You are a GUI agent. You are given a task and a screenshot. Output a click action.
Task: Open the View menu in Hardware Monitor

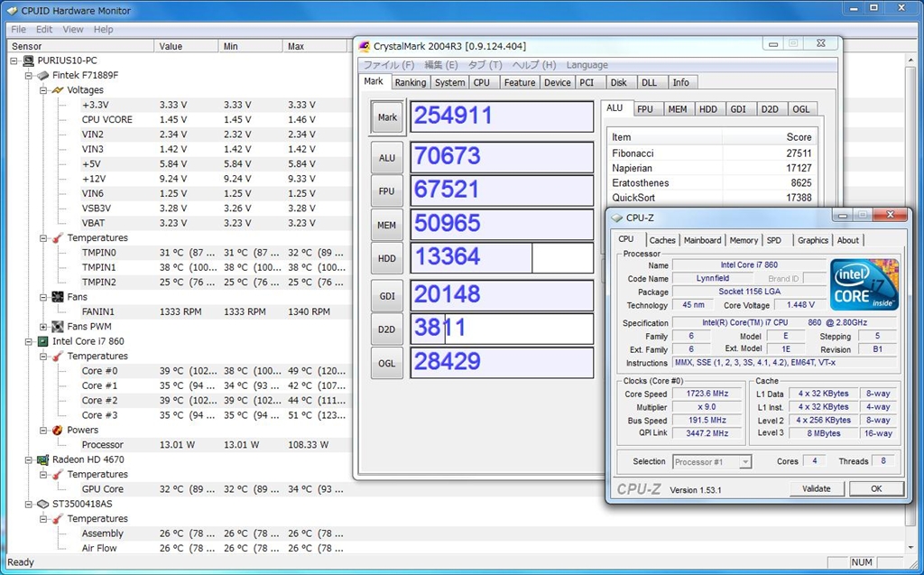click(x=73, y=29)
